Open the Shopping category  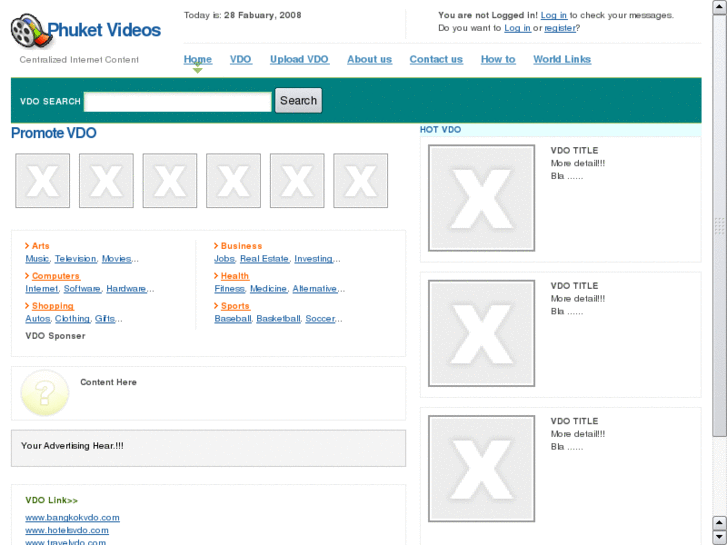pos(53,306)
